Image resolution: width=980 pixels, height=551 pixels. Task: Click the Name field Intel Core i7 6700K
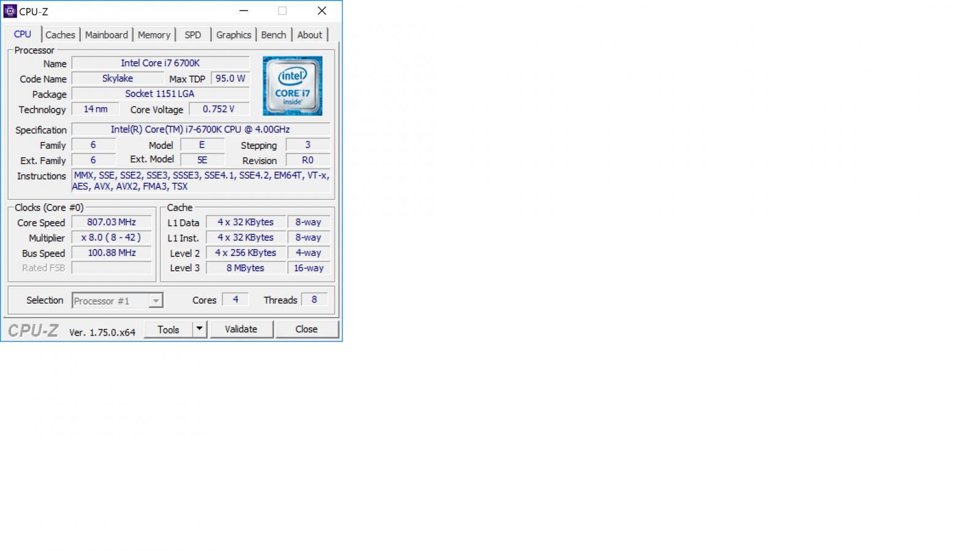tap(160, 63)
